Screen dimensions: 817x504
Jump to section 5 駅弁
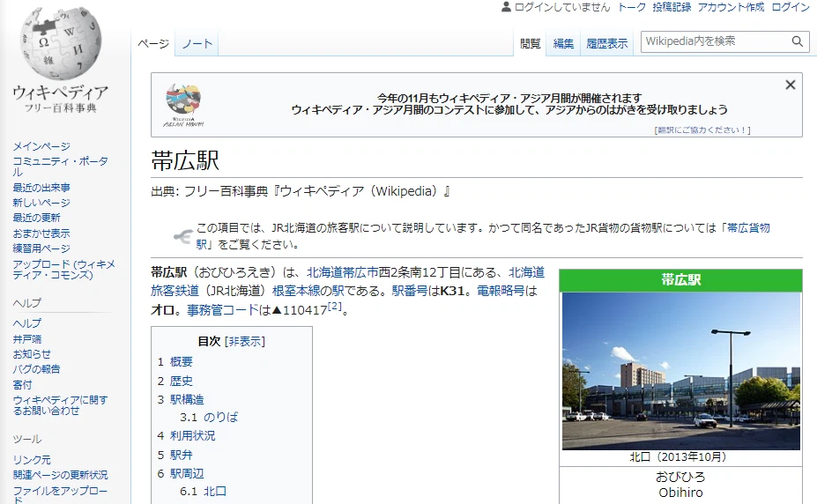pyautogui.click(x=181, y=455)
